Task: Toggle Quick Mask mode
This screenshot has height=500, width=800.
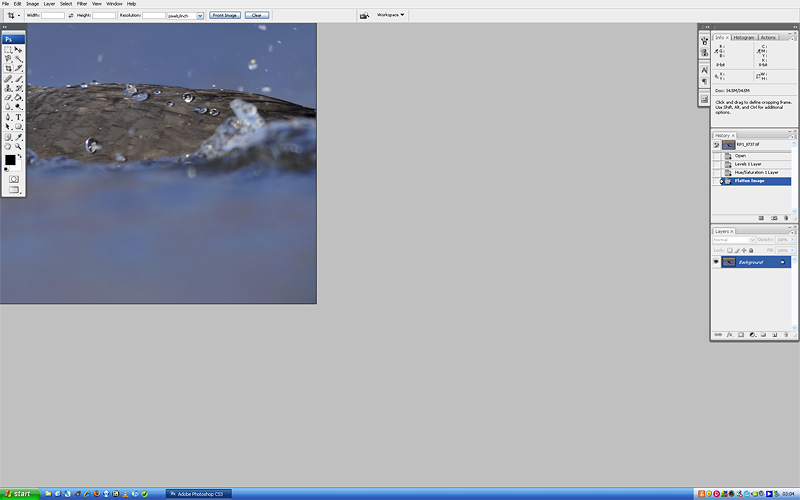Action: click(x=14, y=179)
